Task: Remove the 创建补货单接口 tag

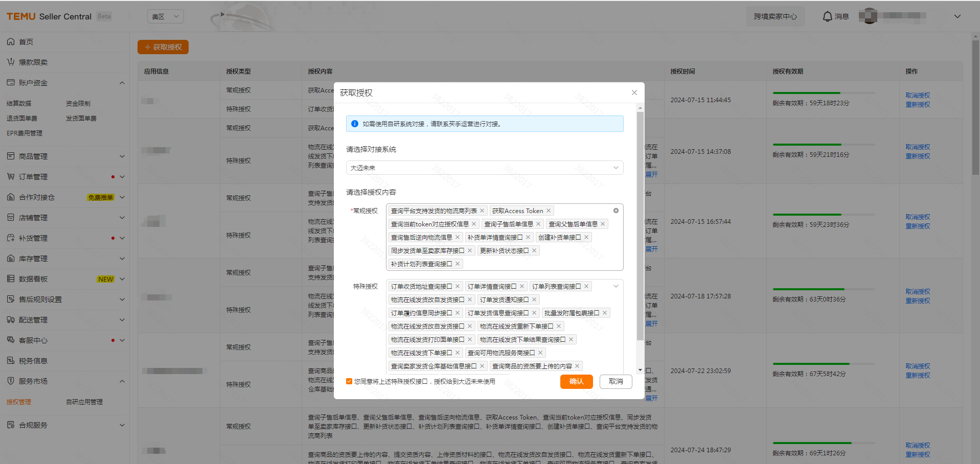Action: coord(586,238)
